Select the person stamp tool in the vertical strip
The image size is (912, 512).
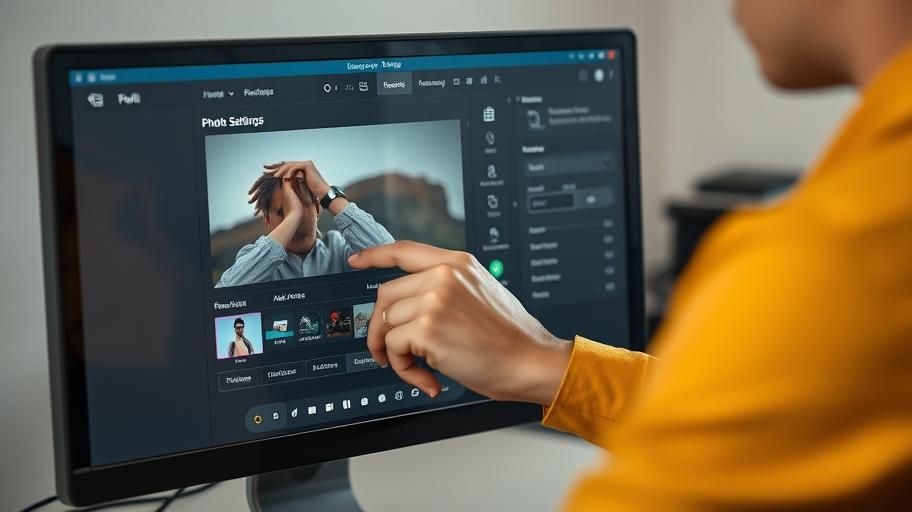point(491,171)
